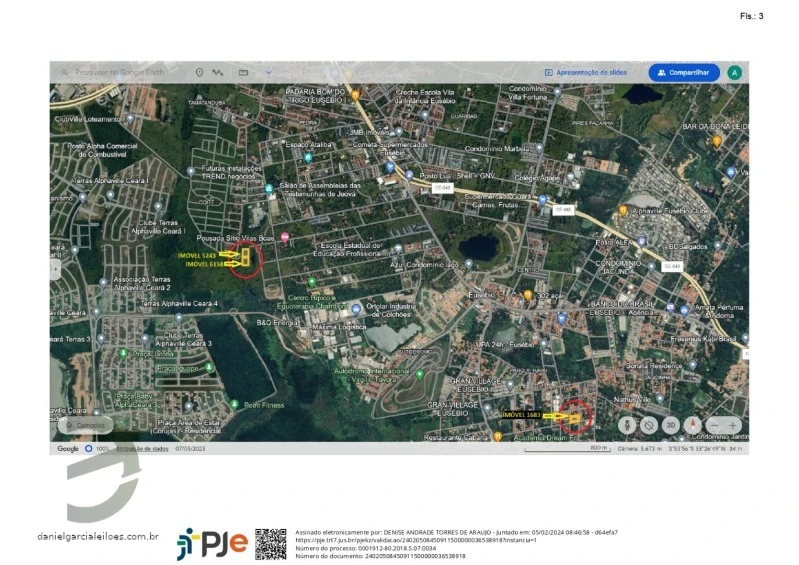
Task: Click the Escola Estadual de Educação Profissional pin
Action: [398, 249]
